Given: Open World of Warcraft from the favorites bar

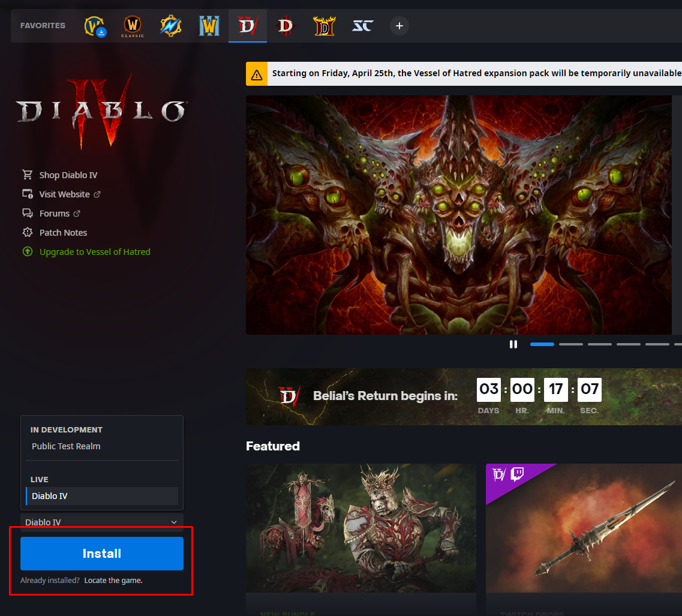Looking at the screenshot, I should tap(95, 26).
